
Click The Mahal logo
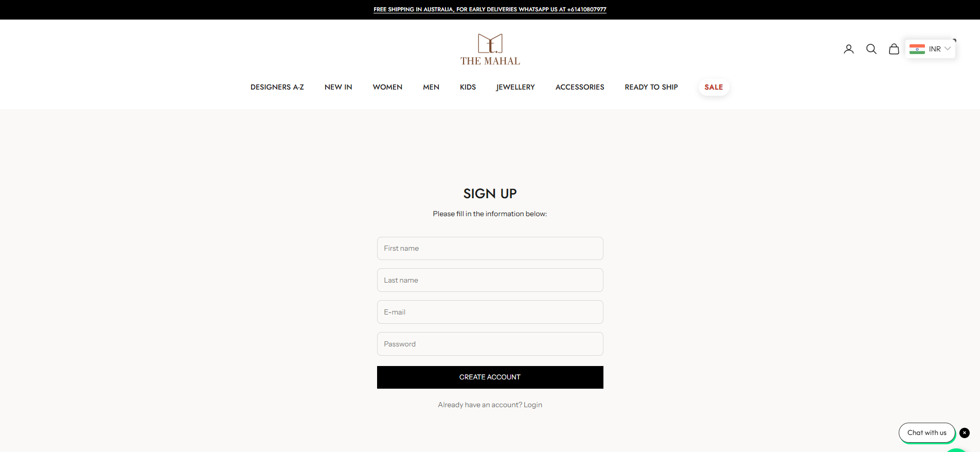[490, 50]
